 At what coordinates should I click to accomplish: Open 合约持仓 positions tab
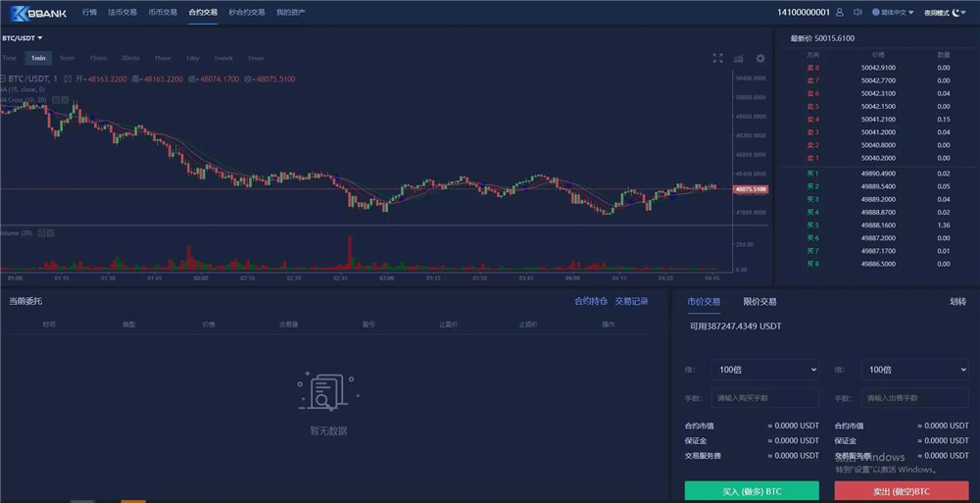click(591, 301)
